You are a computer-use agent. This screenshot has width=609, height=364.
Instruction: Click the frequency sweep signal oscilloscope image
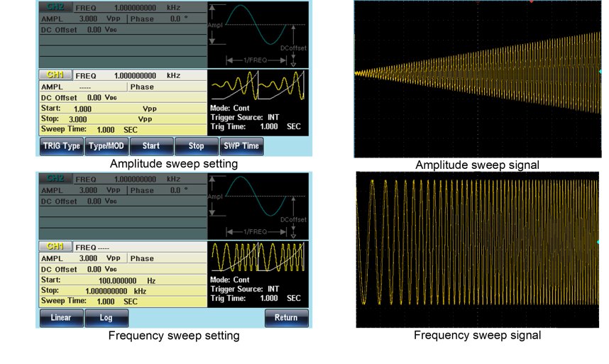478,250
